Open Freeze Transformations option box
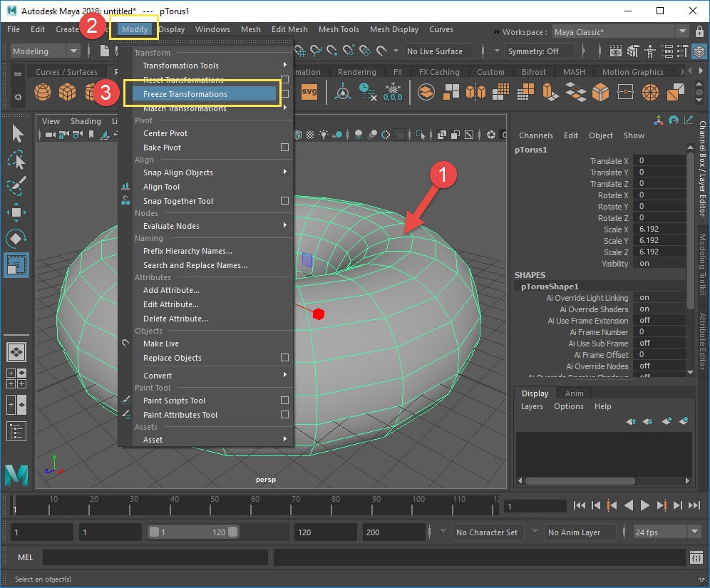710x588 pixels. tap(285, 94)
